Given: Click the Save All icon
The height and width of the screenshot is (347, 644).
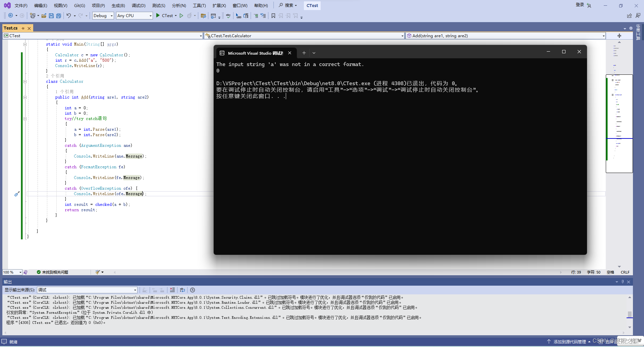Looking at the screenshot, I should [x=59, y=15].
